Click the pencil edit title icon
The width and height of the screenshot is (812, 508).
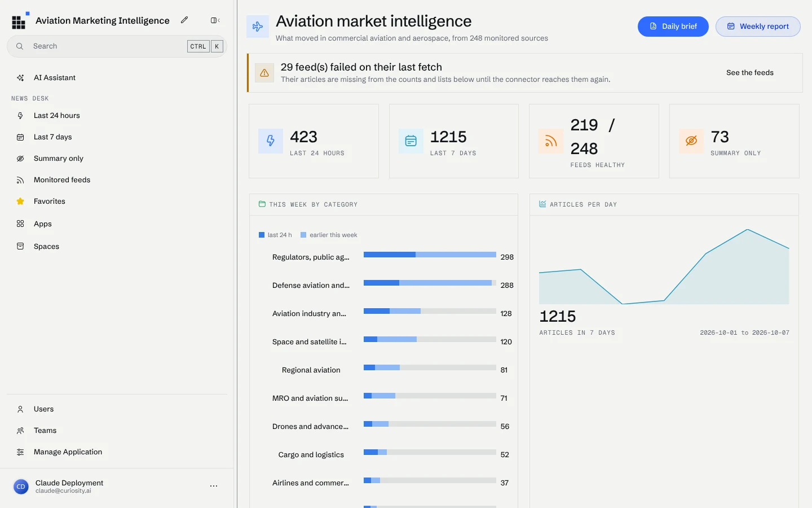pos(184,20)
